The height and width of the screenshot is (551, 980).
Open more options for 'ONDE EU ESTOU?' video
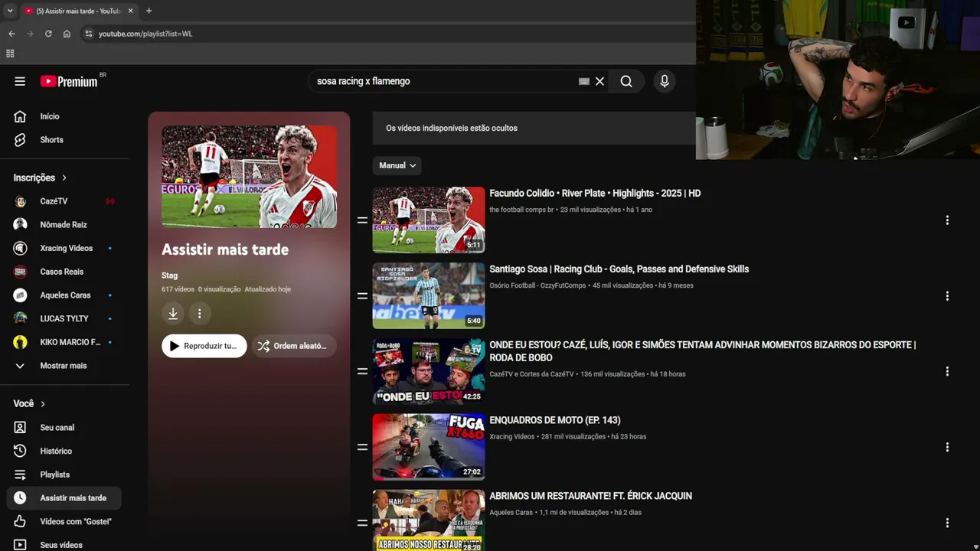point(947,371)
